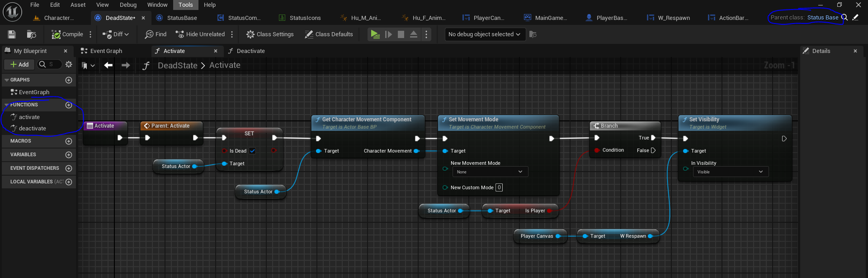868x278 pixels.
Task: Click the debug object locate icon
Action: (533, 34)
